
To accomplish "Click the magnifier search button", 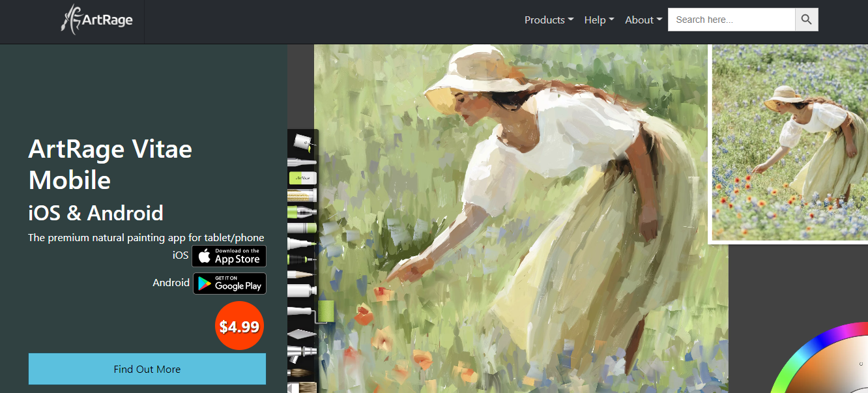I will pyautogui.click(x=807, y=20).
